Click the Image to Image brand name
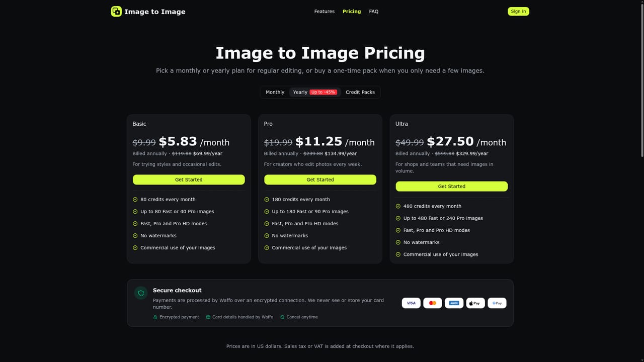The height and width of the screenshot is (362, 644). [155, 12]
